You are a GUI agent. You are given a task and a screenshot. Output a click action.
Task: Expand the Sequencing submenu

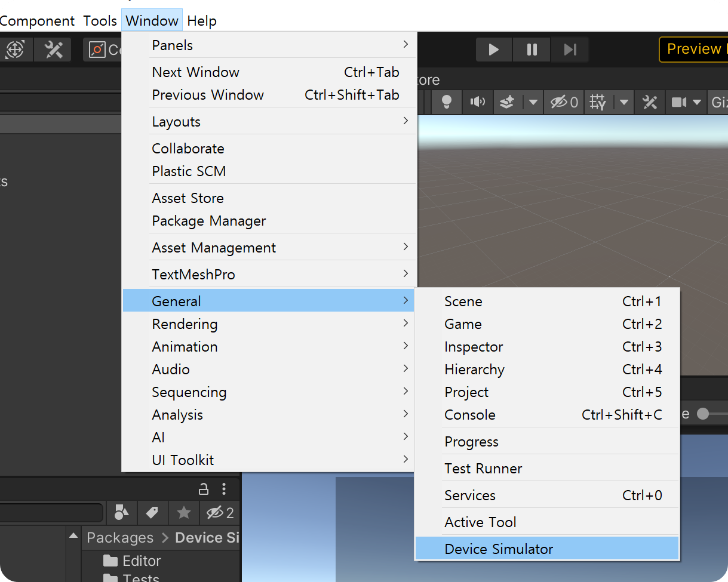269,392
